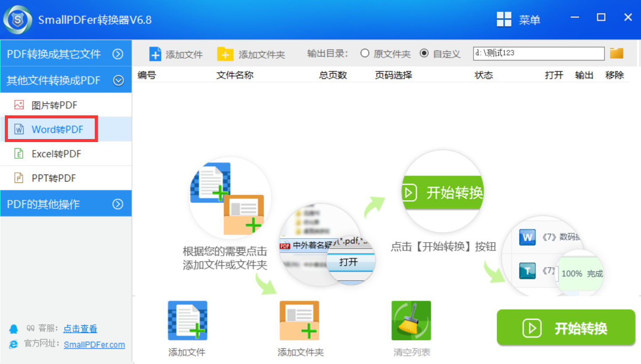This screenshot has width=641, height=364.
Task: Click the browse output folder icon
Action: (616, 54)
